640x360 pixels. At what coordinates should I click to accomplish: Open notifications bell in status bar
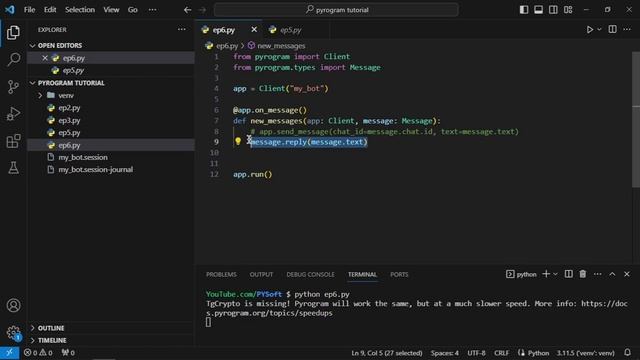tap(627, 353)
